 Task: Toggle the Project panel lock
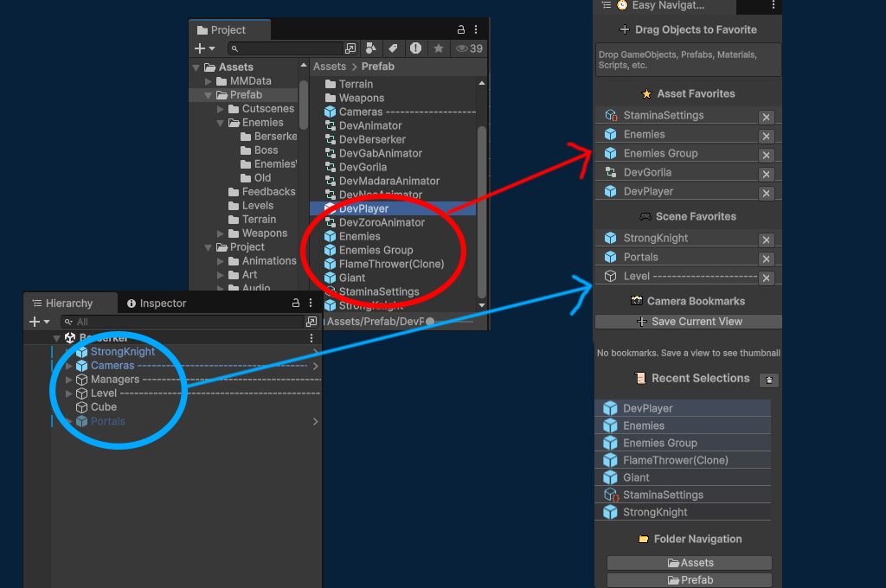coord(461,29)
